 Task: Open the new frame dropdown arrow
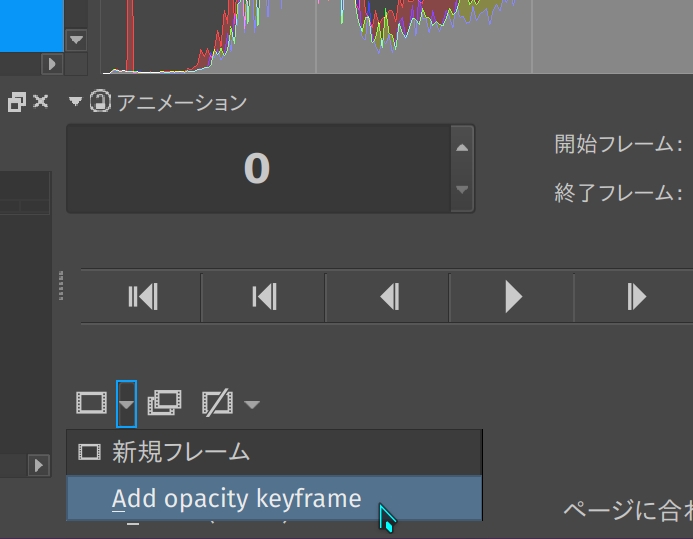pyautogui.click(x=126, y=404)
